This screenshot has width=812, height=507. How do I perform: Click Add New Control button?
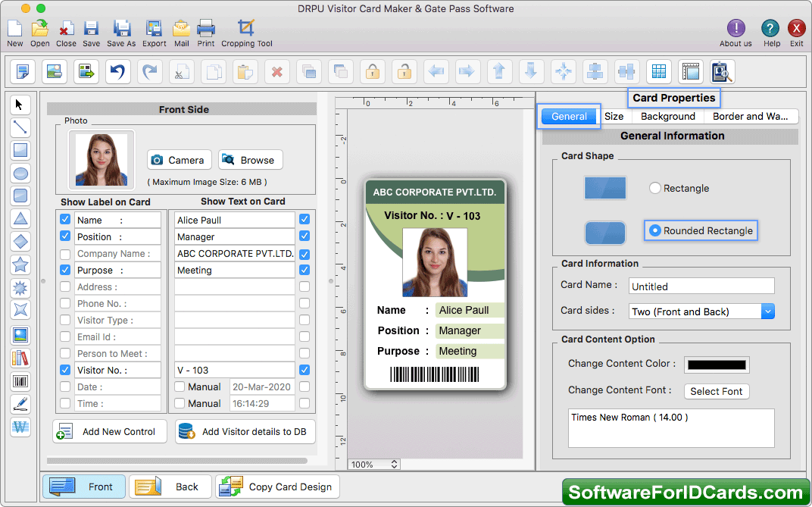point(110,431)
